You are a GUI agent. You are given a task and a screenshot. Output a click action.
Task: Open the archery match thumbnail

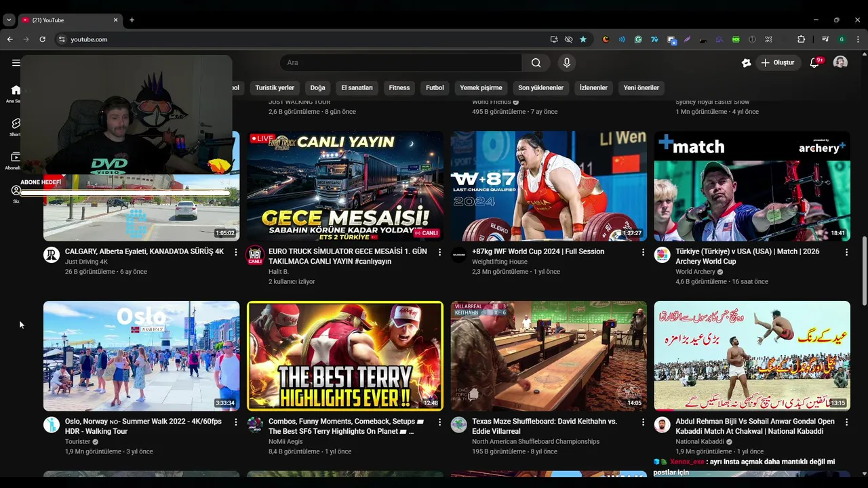752,186
